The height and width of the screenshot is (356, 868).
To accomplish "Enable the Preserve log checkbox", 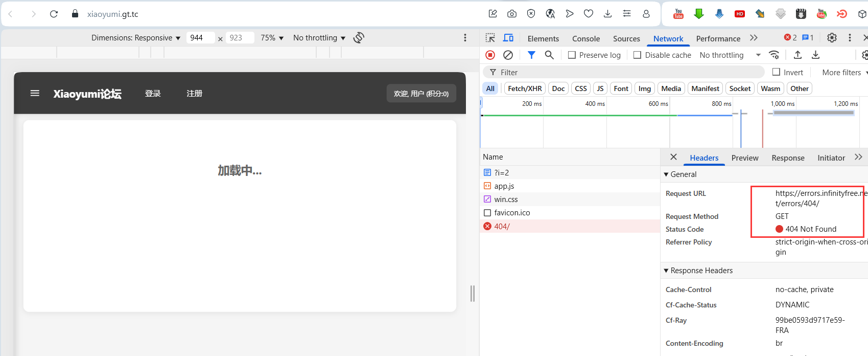I will click(572, 55).
